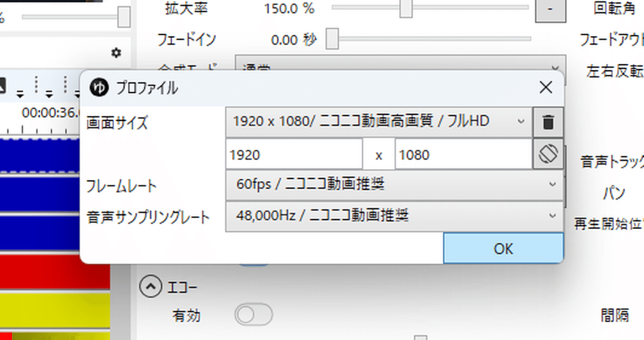
Task: Swap width and height with the rotate icon
Action: point(548,153)
